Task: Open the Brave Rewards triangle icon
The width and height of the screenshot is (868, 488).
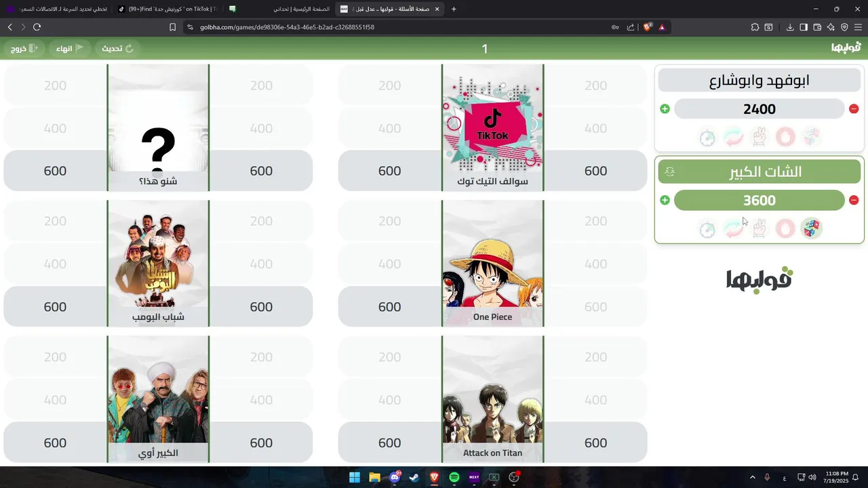Action: click(x=662, y=27)
